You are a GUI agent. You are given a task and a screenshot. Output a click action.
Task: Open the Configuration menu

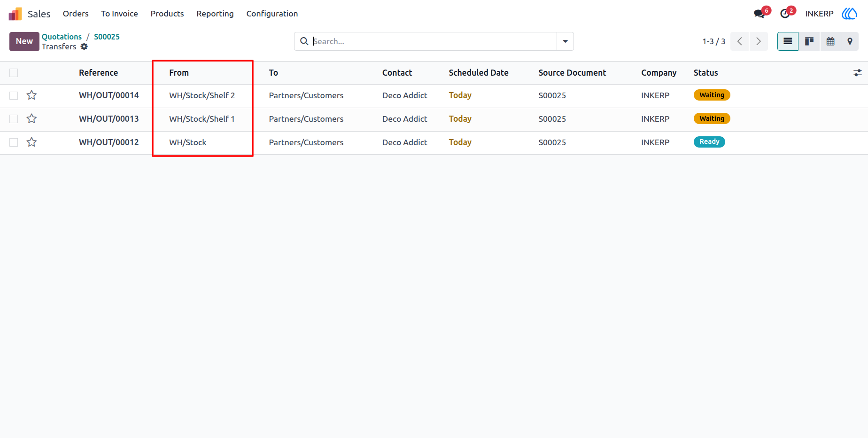pyautogui.click(x=272, y=14)
